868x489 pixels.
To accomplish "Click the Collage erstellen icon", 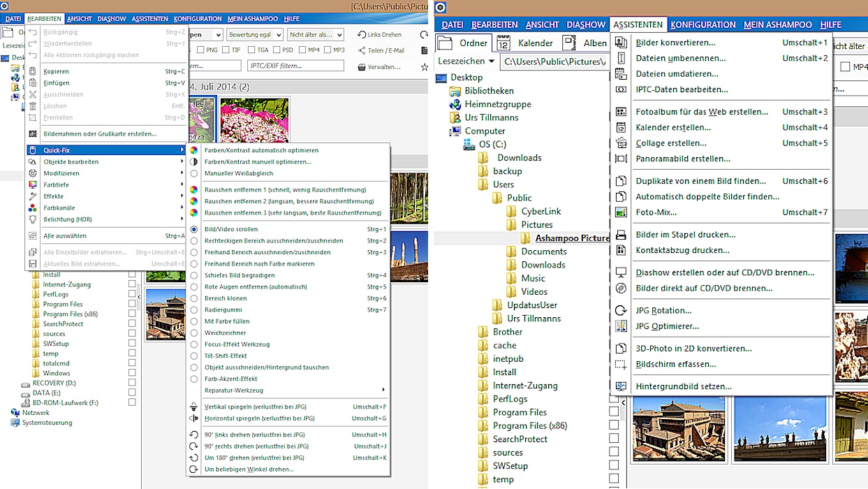I will 621,143.
